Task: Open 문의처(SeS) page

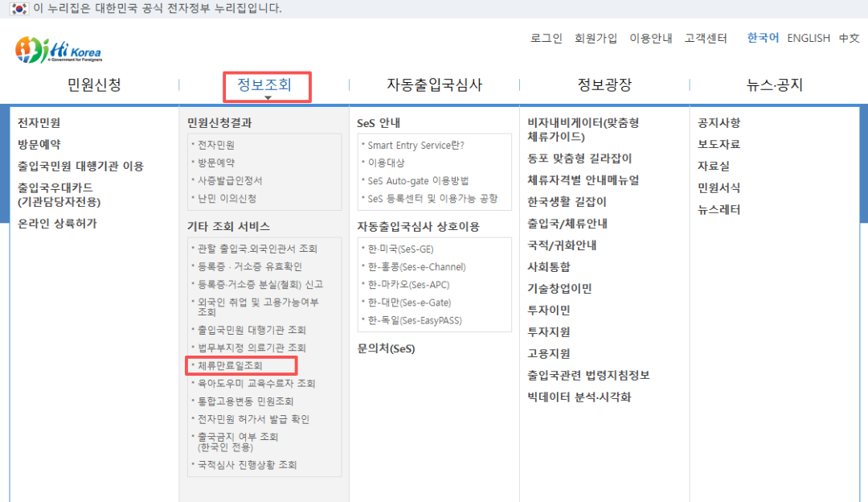Action: 386,348
